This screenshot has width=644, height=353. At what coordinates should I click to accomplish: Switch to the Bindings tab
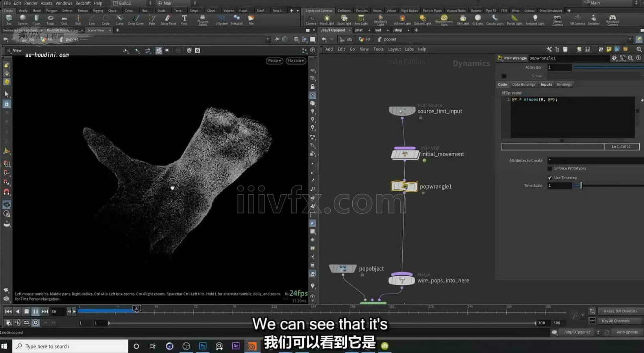(x=564, y=84)
